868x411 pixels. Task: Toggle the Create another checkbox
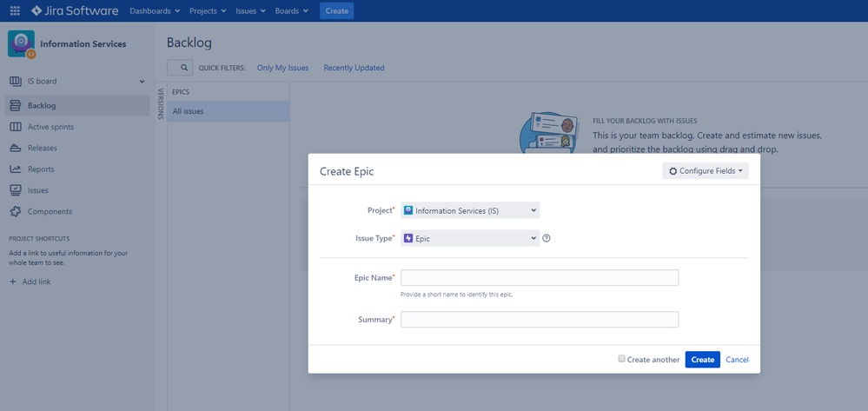621,358
